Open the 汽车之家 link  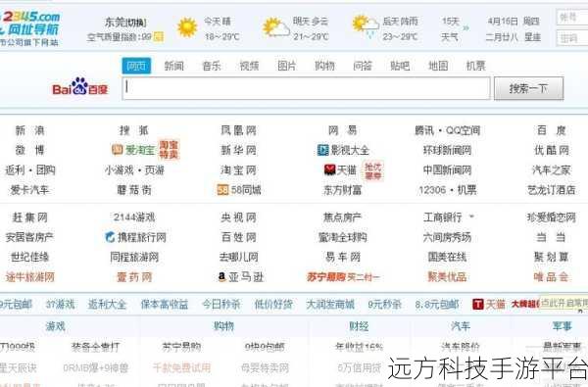point(552,170)
